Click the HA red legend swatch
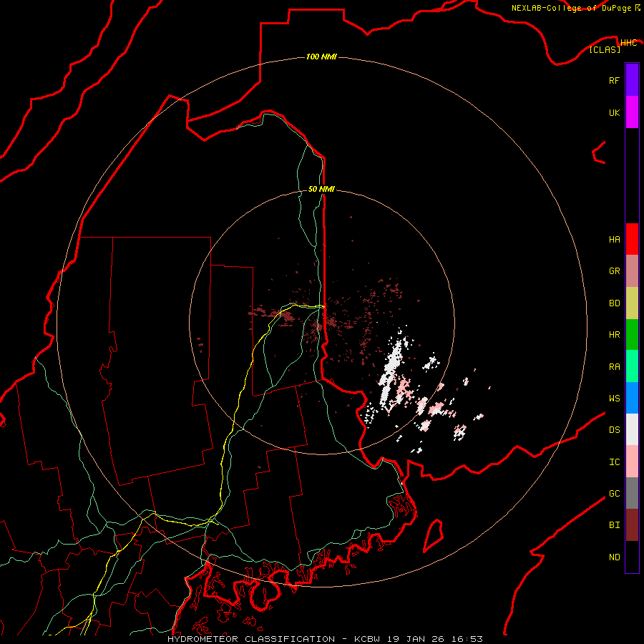 pos(632,239)
